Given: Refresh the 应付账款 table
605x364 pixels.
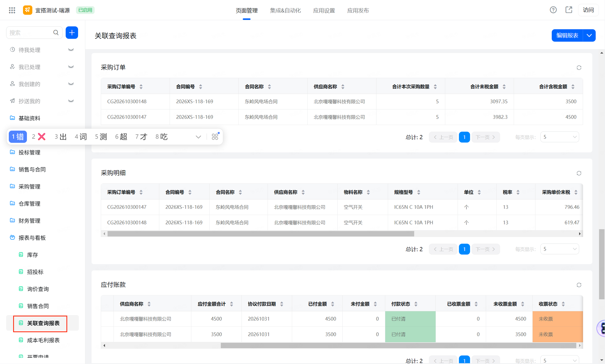Looking at the screenshot, I should point(579,285).
